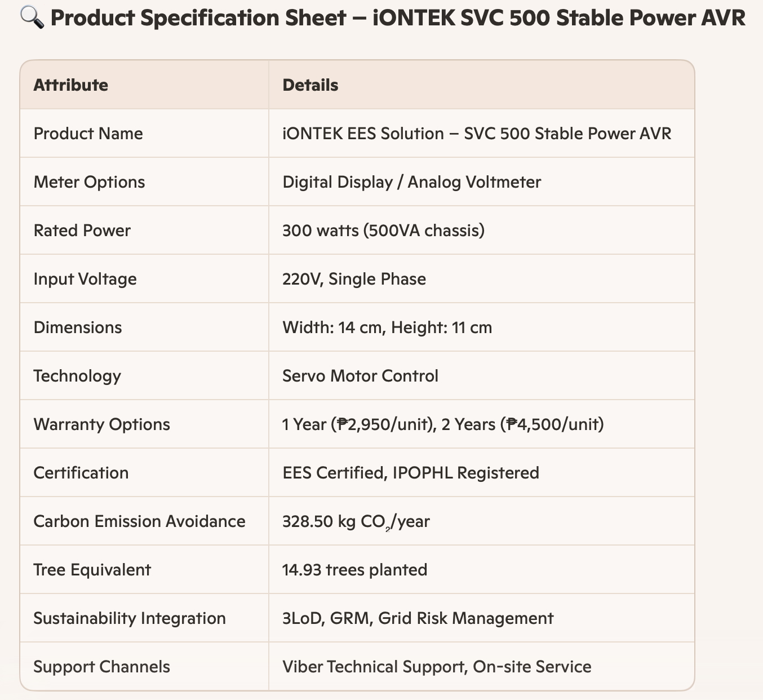Click the Sustainability Integration label

click(x=130, y=618)
